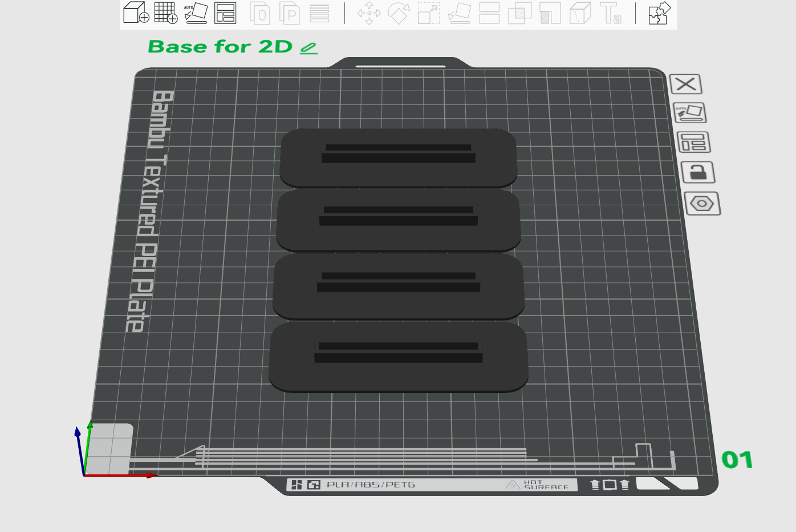The height and width of the screenshot is (532, 796).
Task: Open the Variable layer height tool
Action: coord(320,14)
